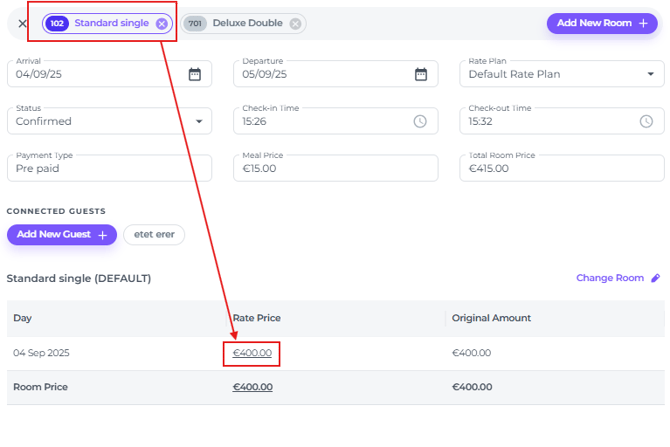Click into the Meal Price field

(x=335, y=169)
